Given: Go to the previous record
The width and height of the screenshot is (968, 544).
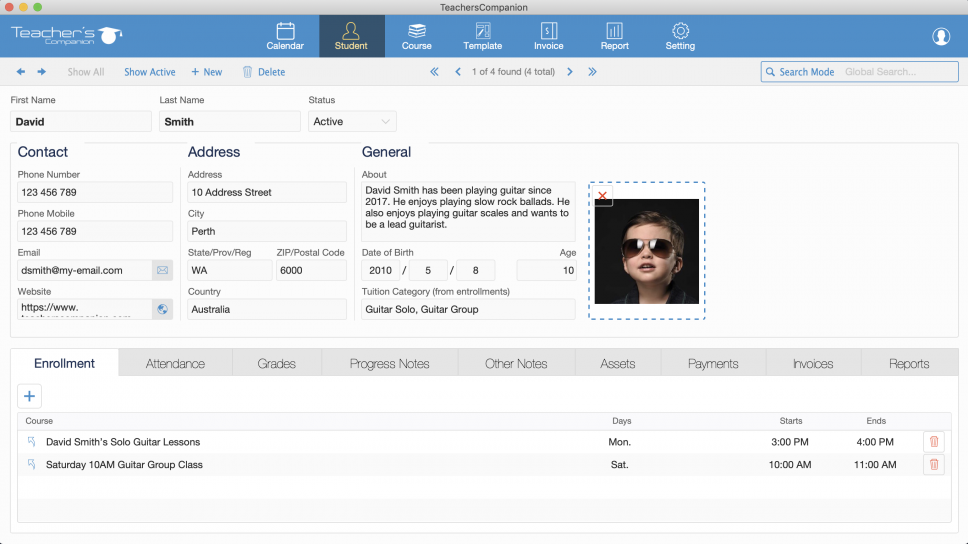Looking at the screenshot, I should tap(458, 72).
